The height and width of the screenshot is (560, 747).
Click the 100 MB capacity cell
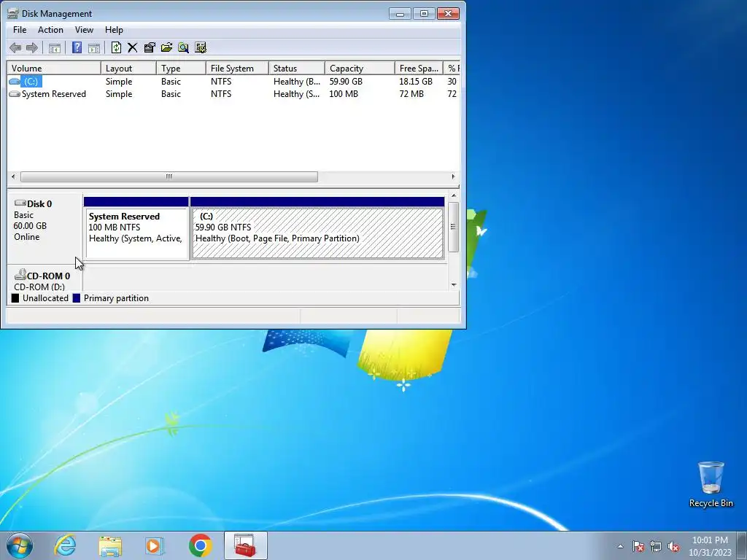coord(344,94)
